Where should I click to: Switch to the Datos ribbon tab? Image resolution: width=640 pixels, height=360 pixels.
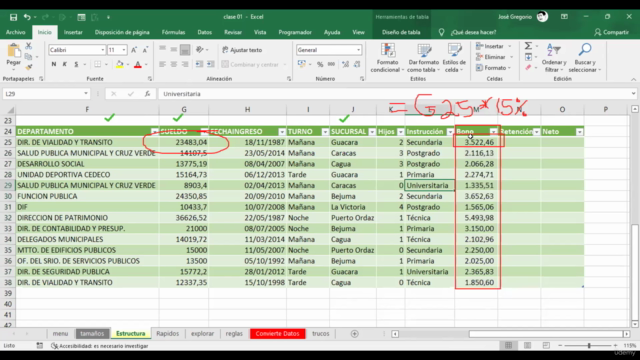click(204, 32)
